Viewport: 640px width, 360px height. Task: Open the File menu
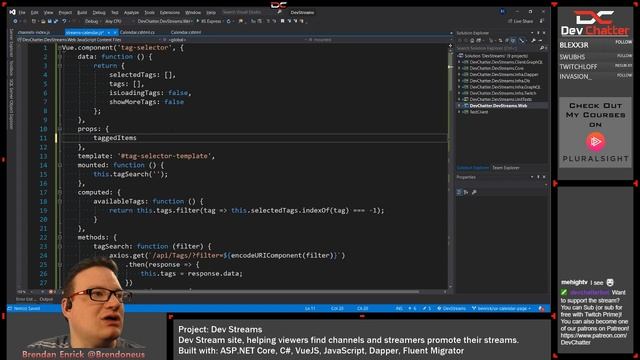coord(22,13)
